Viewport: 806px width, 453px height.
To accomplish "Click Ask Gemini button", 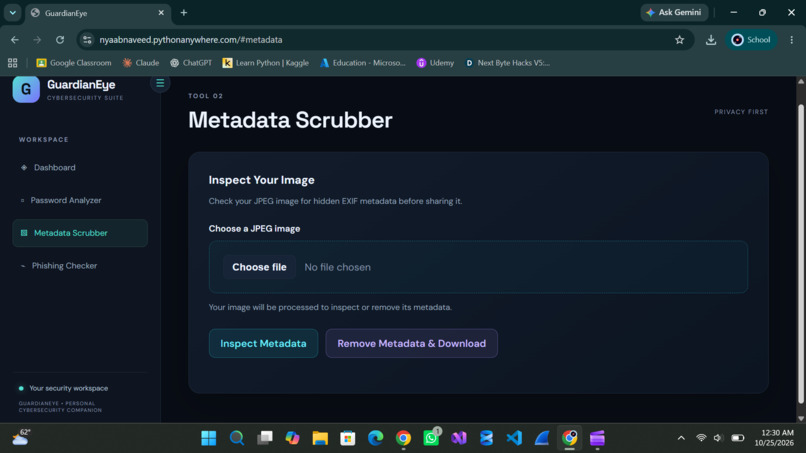I will (x=674, y=12).
